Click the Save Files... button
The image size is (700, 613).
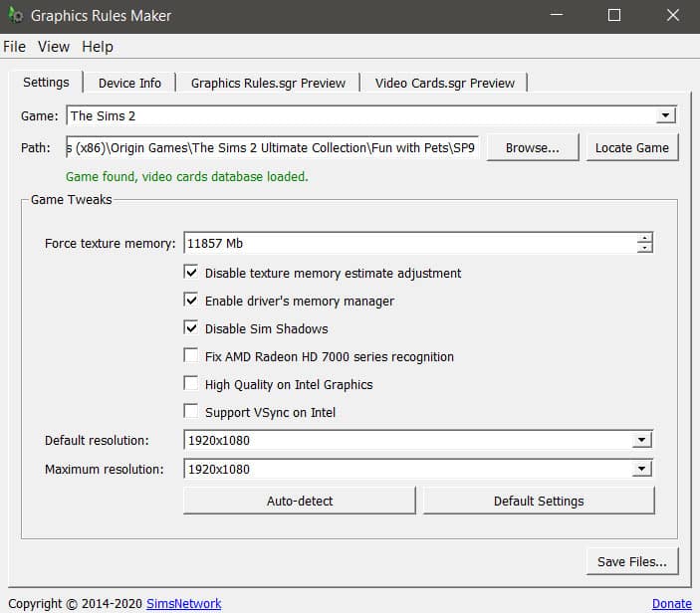click(632, 561)
